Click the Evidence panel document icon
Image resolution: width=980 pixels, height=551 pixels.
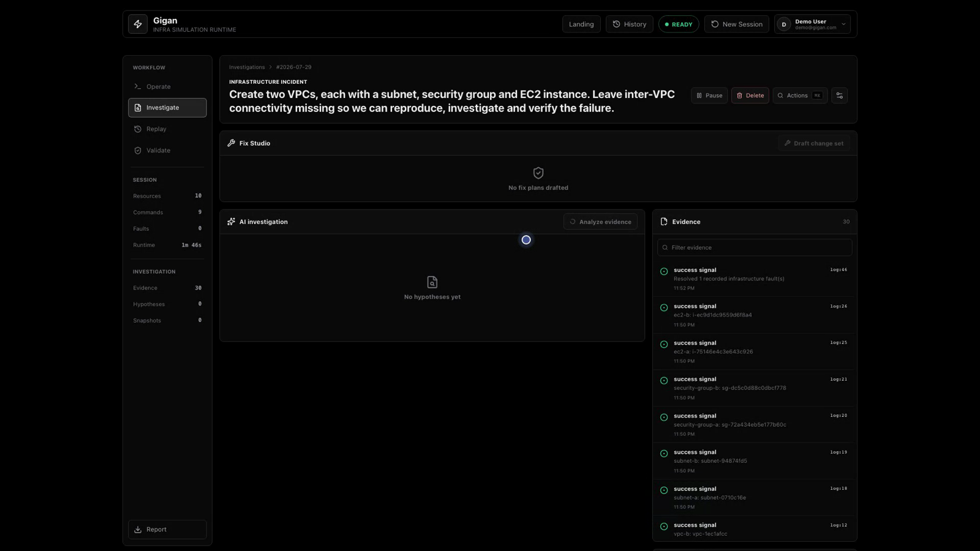coord(664,222)
